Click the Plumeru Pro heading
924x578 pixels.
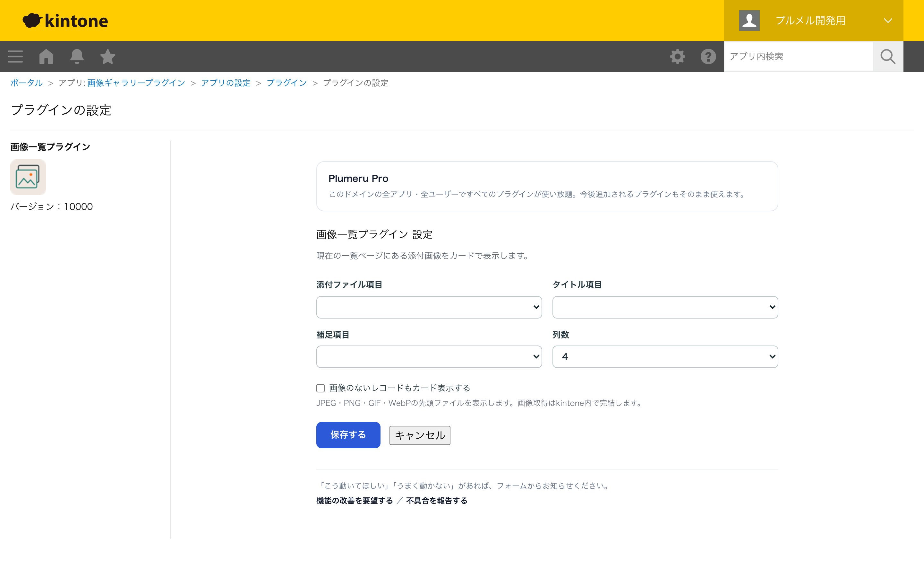(358, 179)
